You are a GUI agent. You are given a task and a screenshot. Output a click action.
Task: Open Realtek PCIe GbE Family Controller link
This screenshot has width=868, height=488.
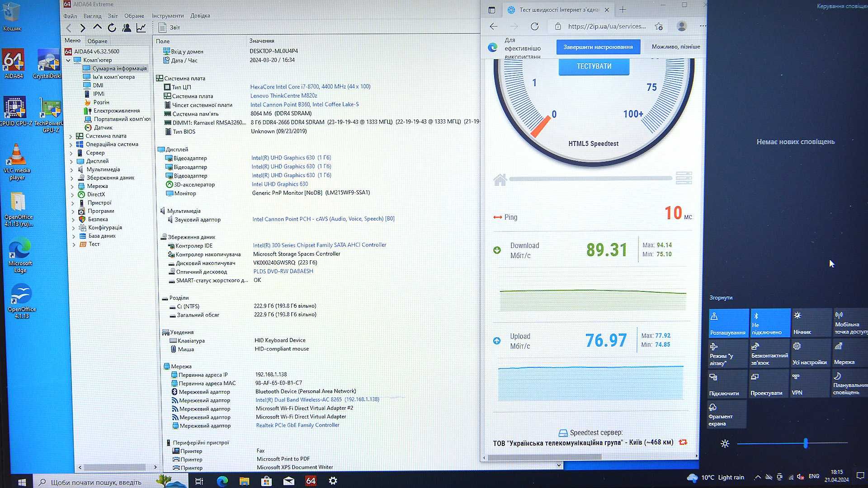tap(297, 425)
